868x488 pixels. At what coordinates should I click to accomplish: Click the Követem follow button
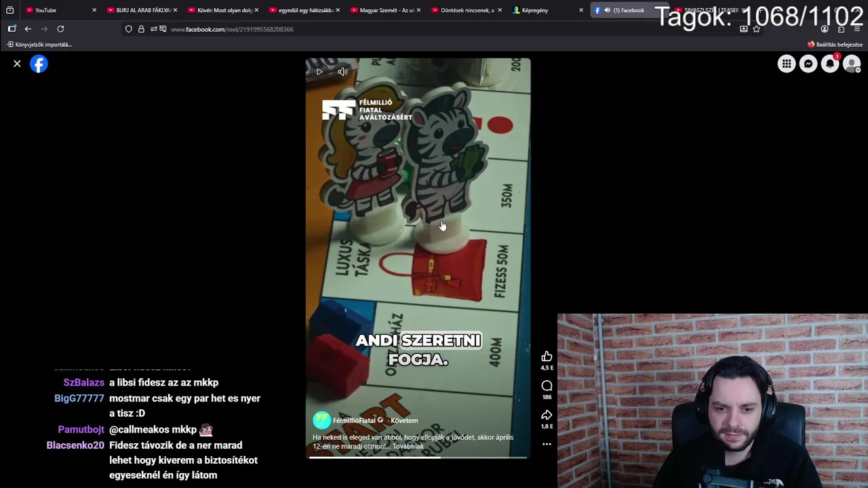[404, 420]
